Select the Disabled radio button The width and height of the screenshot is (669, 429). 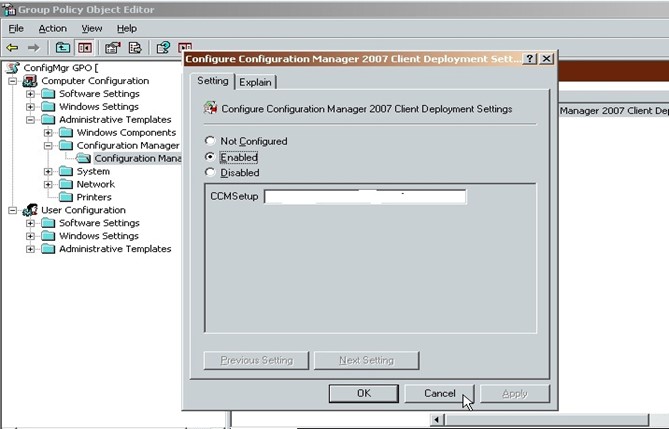click(x=210, y=172)
